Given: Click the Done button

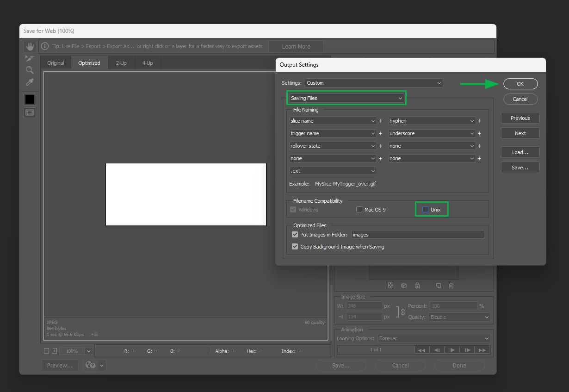Looking at the screenshot, I should (x=459, y=365).
